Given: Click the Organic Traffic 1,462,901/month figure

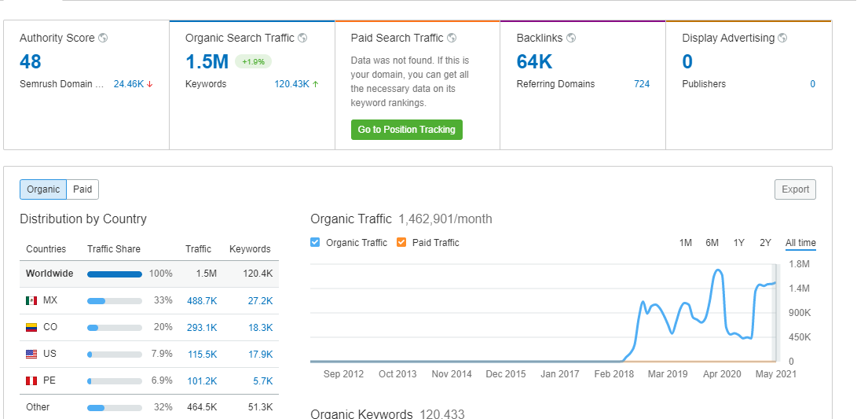Looking at the screenshot, I should [x=445, y=219].
